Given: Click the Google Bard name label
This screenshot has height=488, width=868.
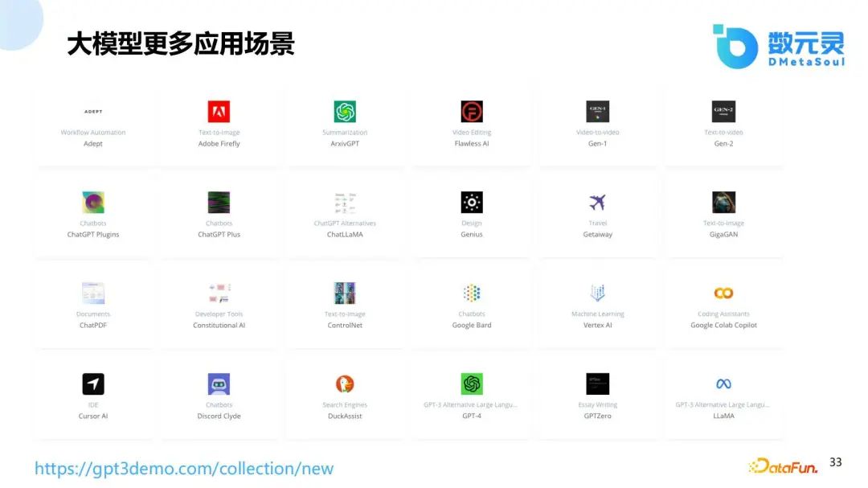Looking at the screenshot, I should click(472, 325).
